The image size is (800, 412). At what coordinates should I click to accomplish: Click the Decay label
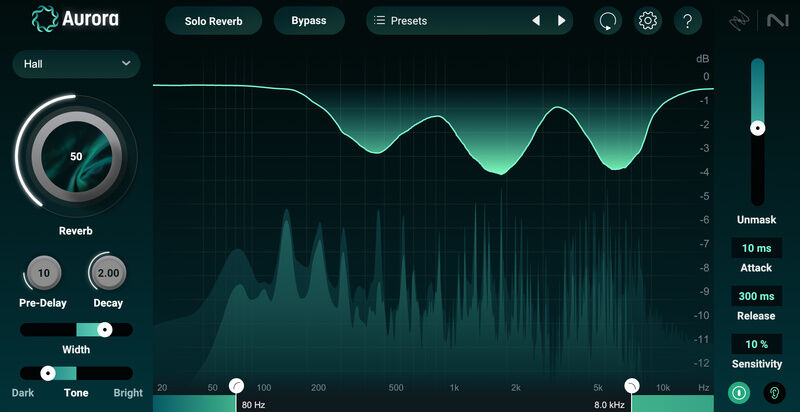(x=108, y=303)
